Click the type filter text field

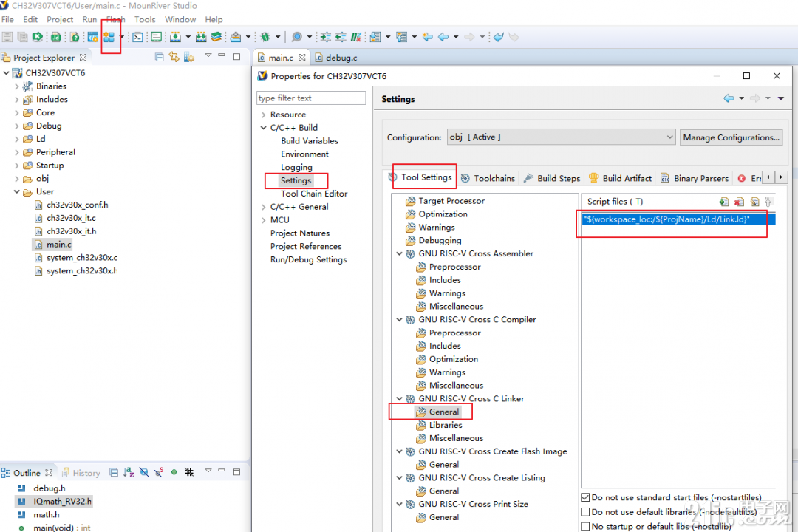pyautogui.click(x=311, y=98)
